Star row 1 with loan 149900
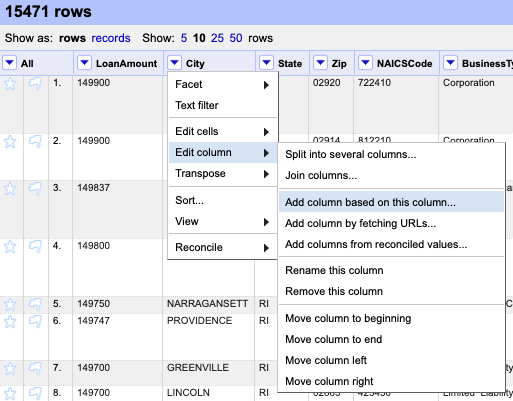Screen dimensions: 513x401 [10, 83]
